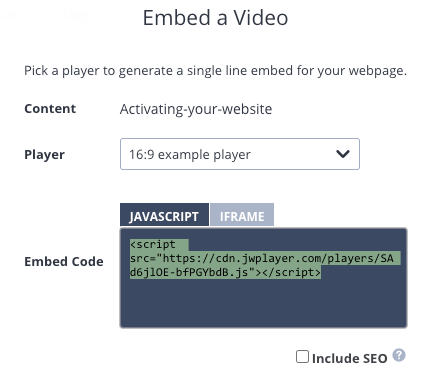Image resolution: width=437 pixels, height=388 pixels.
Task: Open the faded Tags dropdown behind dialog
Action: pos(84,14)
